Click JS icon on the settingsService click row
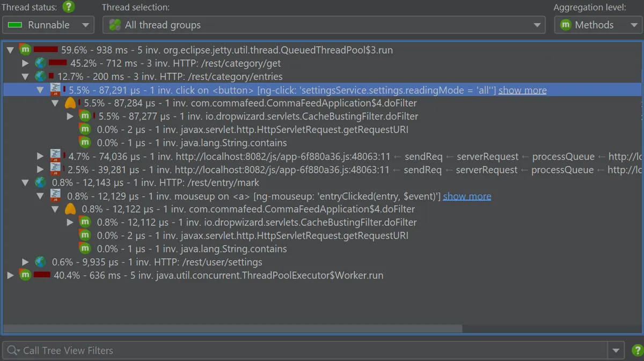This screenshot has height=361, width=644. pyautogui.click(x=56, y=90)
